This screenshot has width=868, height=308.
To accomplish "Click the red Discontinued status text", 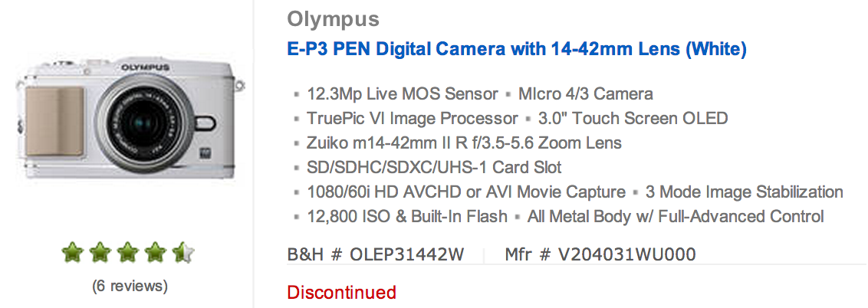I will tap(341, 292).
